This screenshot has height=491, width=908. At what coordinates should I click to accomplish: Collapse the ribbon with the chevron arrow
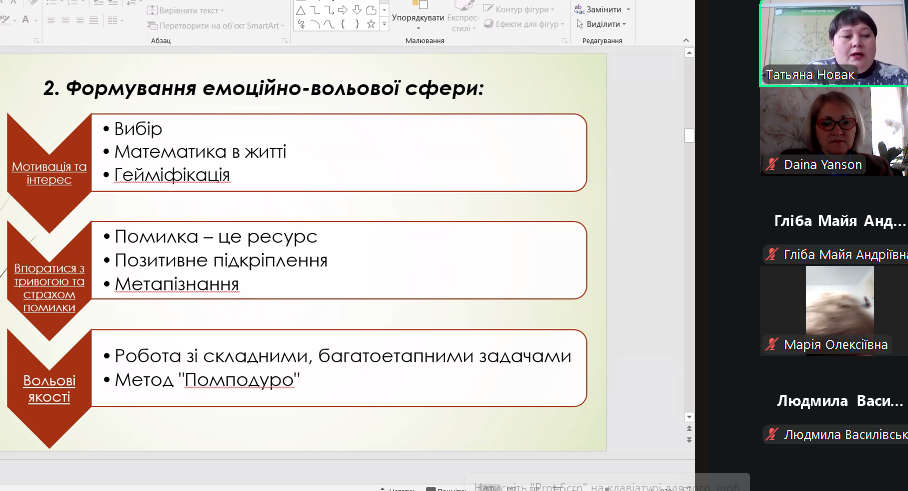click(x=686, y=42)
